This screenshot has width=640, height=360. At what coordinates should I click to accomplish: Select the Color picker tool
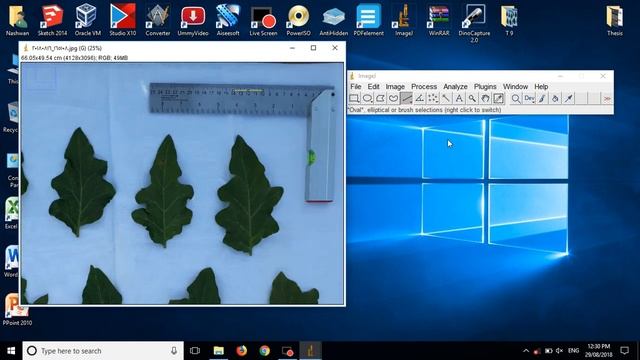[x=498, y=98]
